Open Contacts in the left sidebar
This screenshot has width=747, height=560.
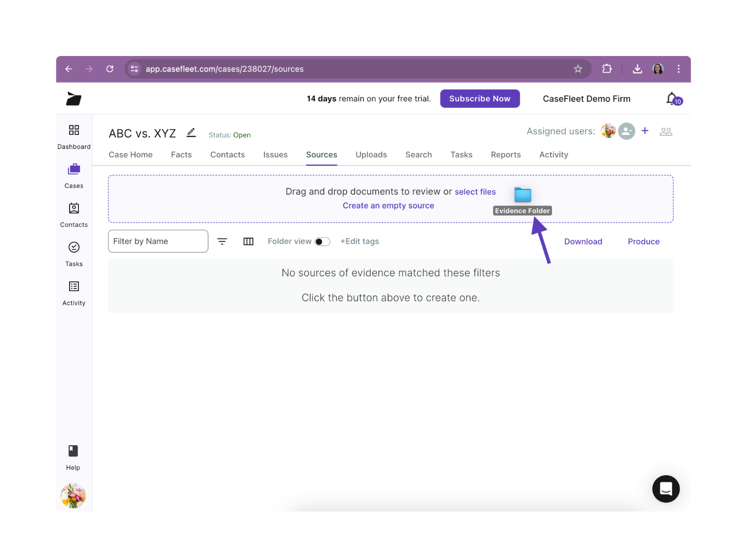[x=74, y=215]
